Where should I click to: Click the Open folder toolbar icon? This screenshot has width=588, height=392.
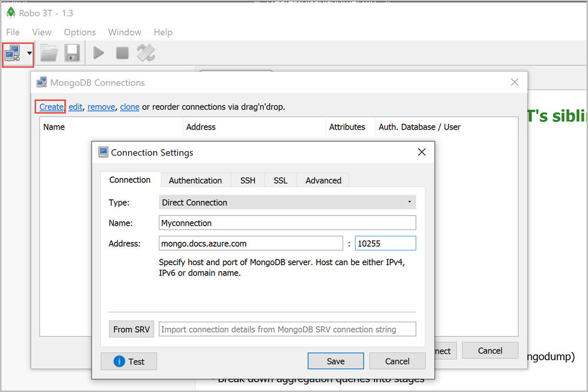[49, 53]
